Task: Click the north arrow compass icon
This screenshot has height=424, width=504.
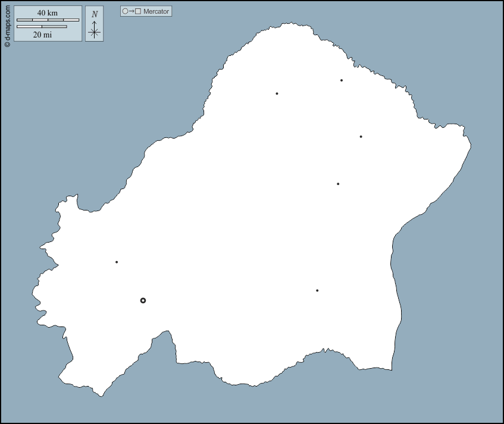Action: [x=94, y=31]
